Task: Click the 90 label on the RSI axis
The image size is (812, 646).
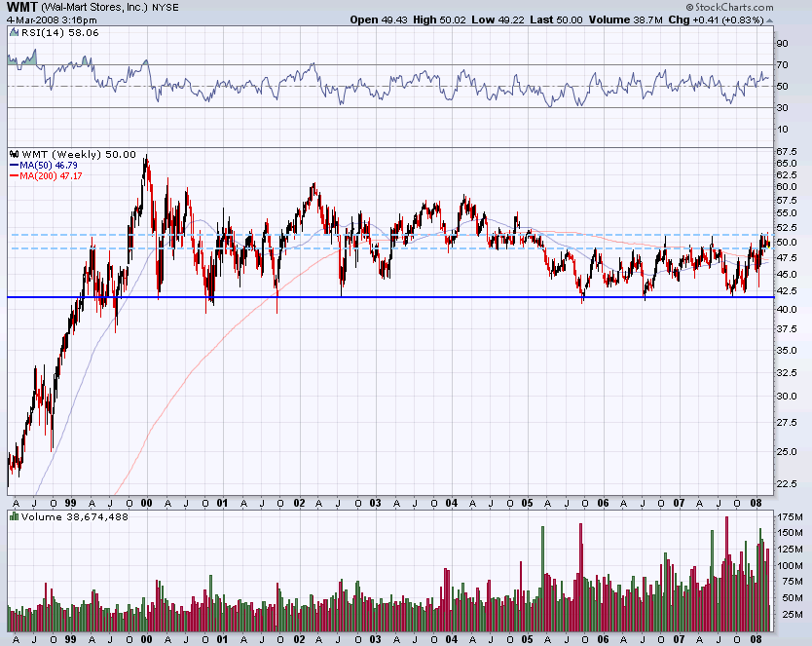Action: pos(782,44)
